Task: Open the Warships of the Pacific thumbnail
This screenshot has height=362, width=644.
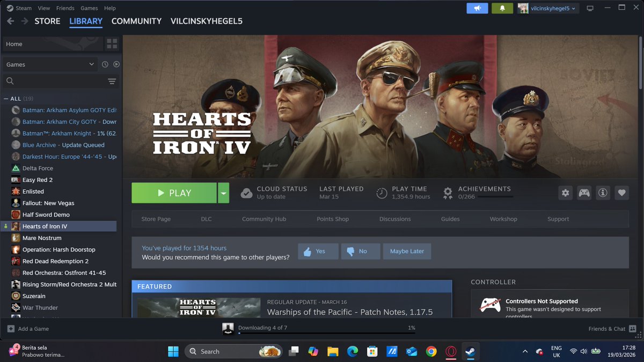Action: 199,307
